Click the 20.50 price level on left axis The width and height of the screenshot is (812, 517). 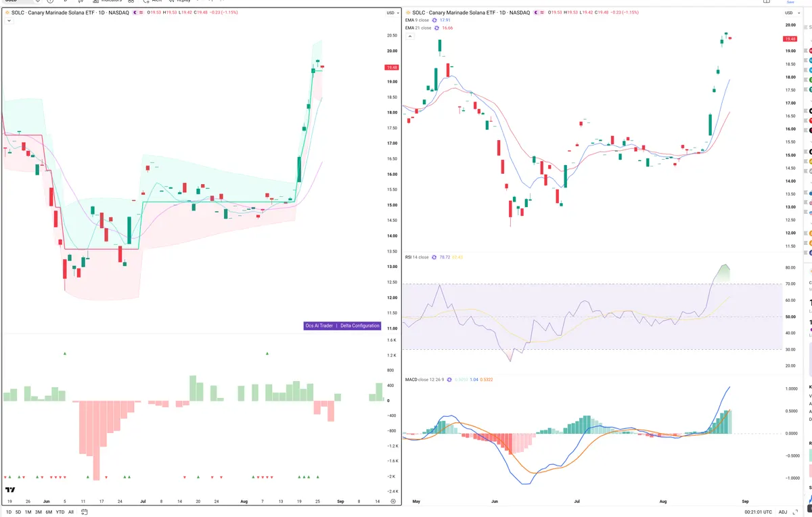click(391, 35)
